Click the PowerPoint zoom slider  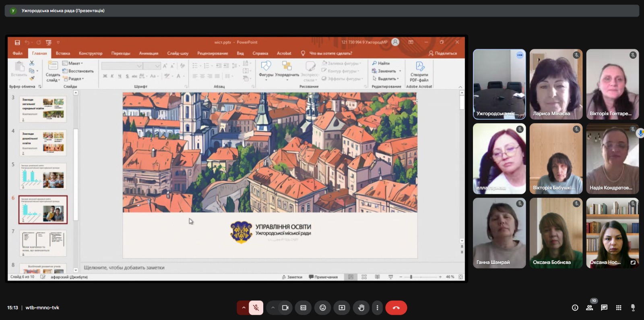click(411, 277)
